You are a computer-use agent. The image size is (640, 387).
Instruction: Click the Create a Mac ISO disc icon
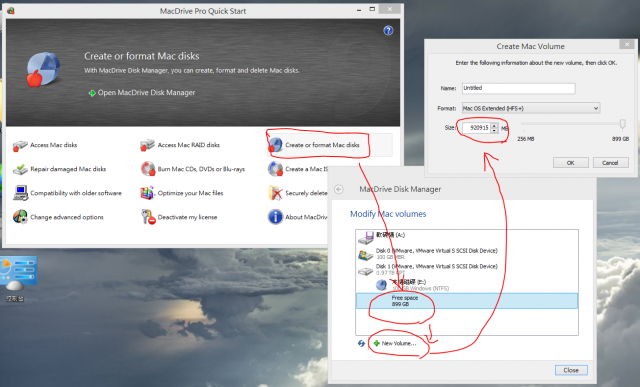(x=276, y=169)
